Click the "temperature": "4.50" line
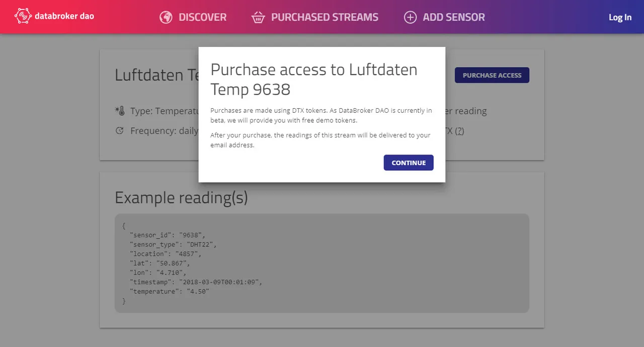 click(x=170, y=292)
